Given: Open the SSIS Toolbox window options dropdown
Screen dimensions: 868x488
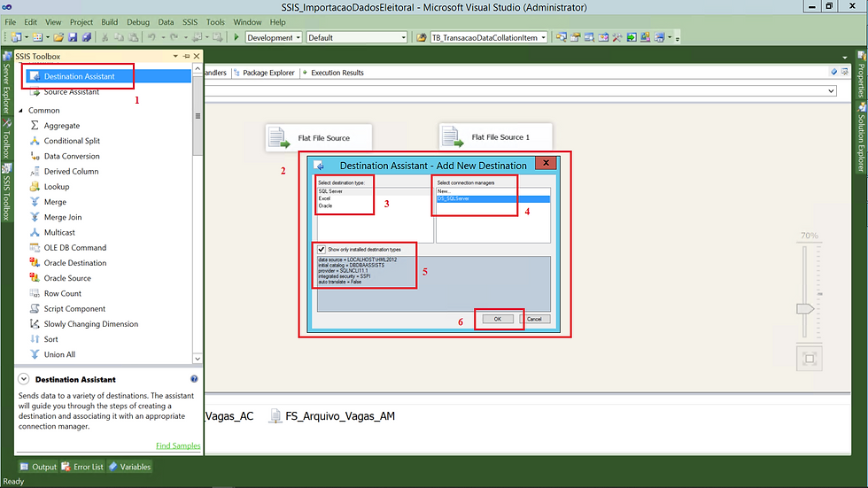Looking at the screenshot, I should coord(175,57).
